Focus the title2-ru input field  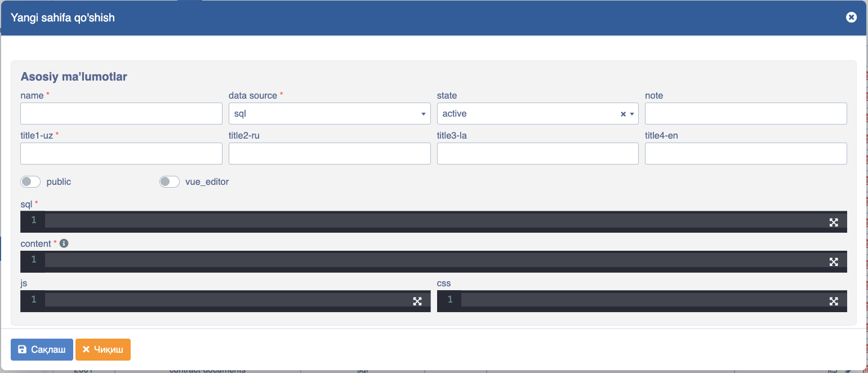point(330,153)
